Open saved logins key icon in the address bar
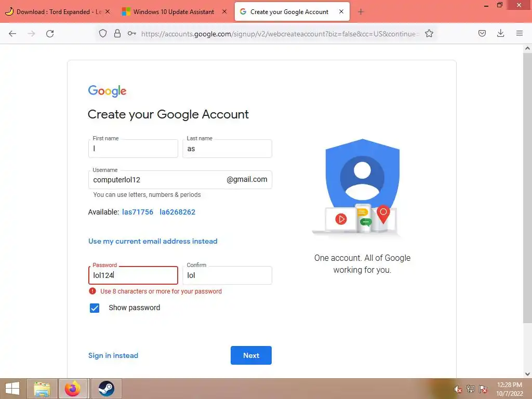 point(132,33)
